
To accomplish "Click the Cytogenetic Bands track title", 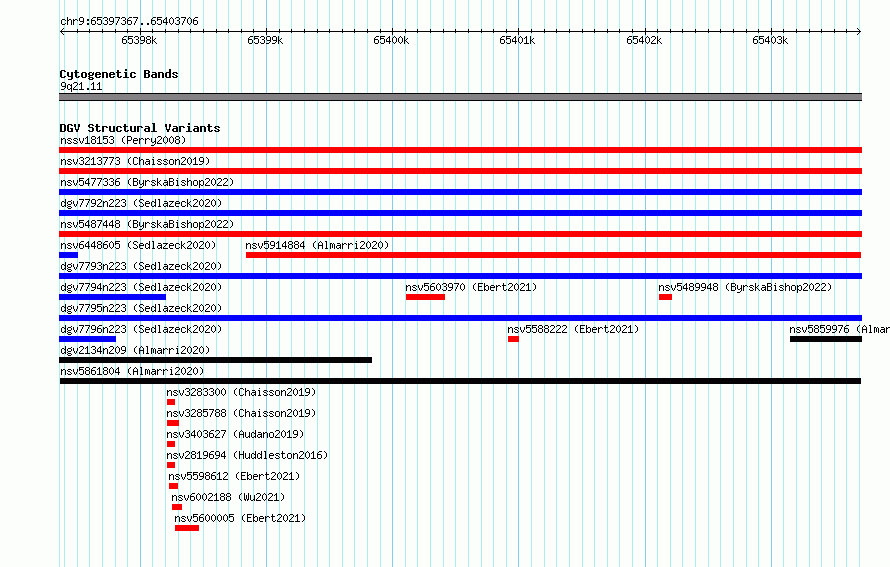I will tap(119, 74).
